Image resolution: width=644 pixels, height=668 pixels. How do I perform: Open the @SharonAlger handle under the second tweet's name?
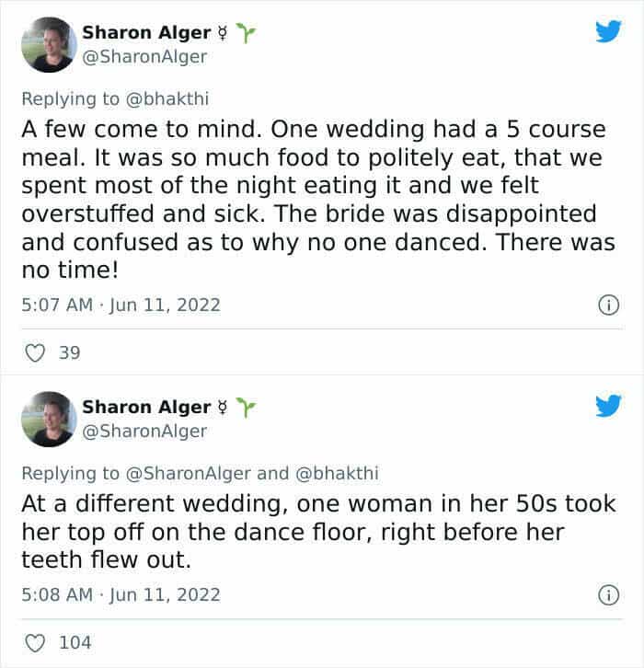click(x=144, y=431)
